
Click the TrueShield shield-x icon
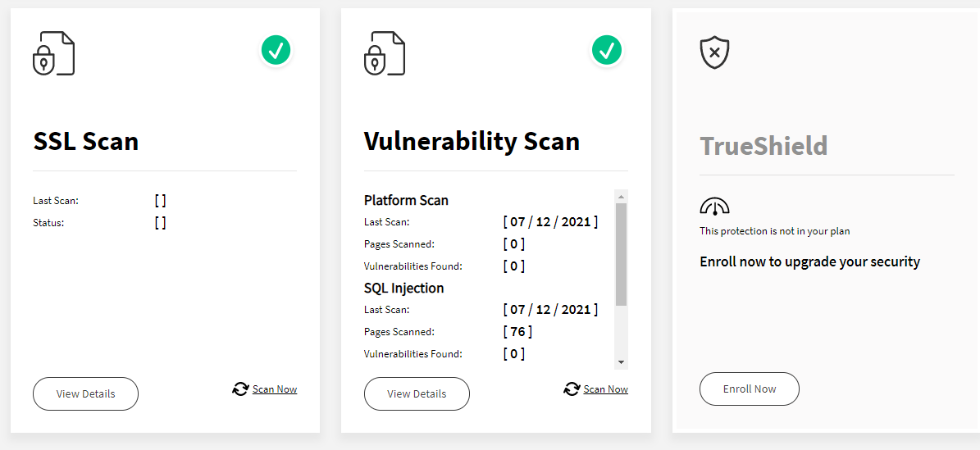coord(715,52)
